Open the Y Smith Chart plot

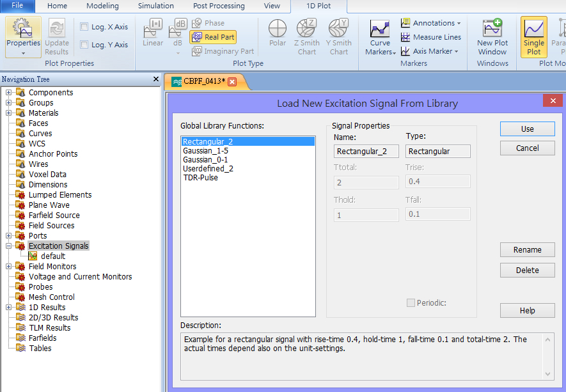tap(338, 37)
